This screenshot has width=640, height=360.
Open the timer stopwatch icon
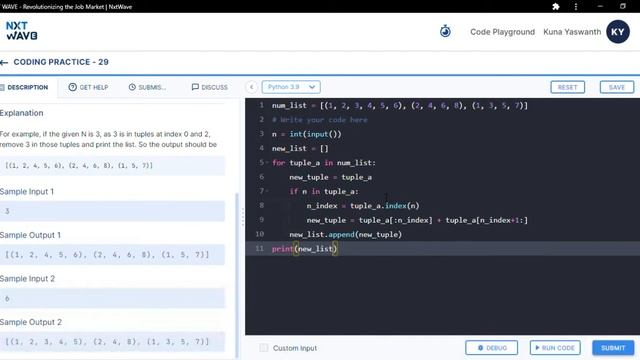[x=445, y=31]
